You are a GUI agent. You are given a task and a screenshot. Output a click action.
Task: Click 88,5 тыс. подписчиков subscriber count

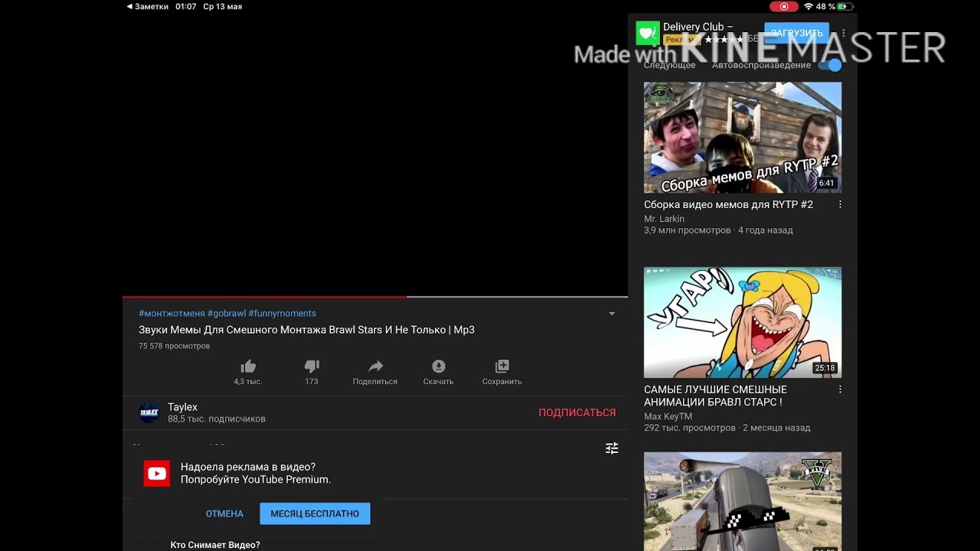(217, 419)
